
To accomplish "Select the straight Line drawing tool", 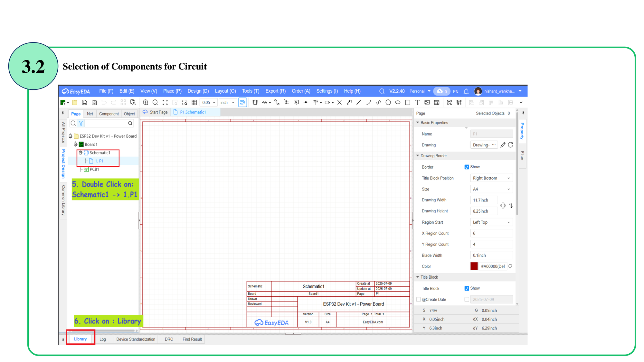I will (359, 102).
